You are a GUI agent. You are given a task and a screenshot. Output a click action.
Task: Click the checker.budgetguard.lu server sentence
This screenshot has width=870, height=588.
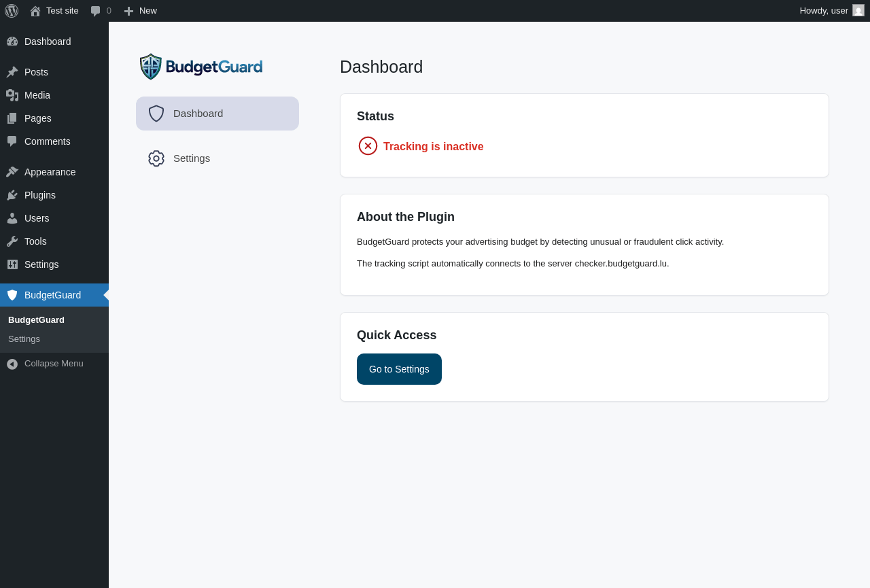513,264
